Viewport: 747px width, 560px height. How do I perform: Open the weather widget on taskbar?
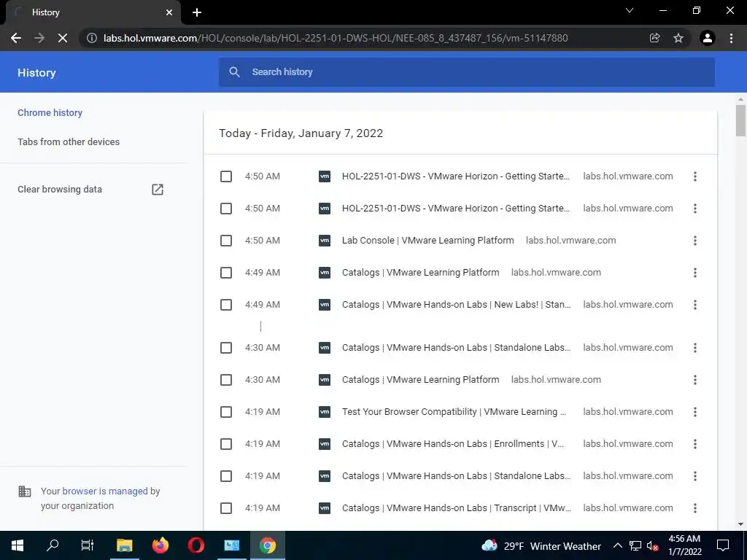coord(541,545)
